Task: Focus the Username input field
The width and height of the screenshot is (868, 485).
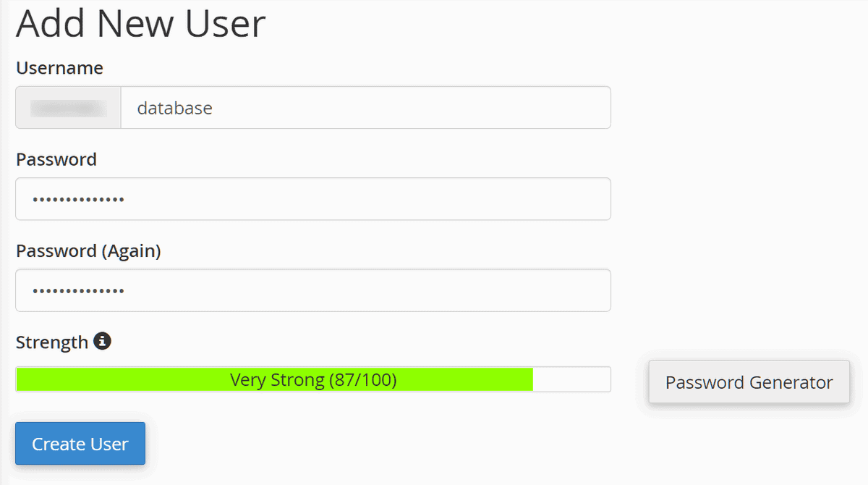Action: click(x=365, y=108)
